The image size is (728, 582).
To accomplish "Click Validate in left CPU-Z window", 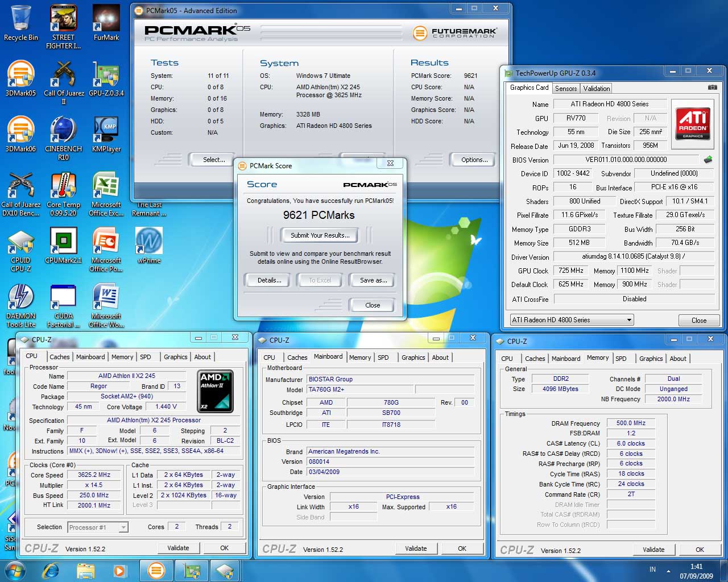I will pyautogui.click(x=178, y=548).
